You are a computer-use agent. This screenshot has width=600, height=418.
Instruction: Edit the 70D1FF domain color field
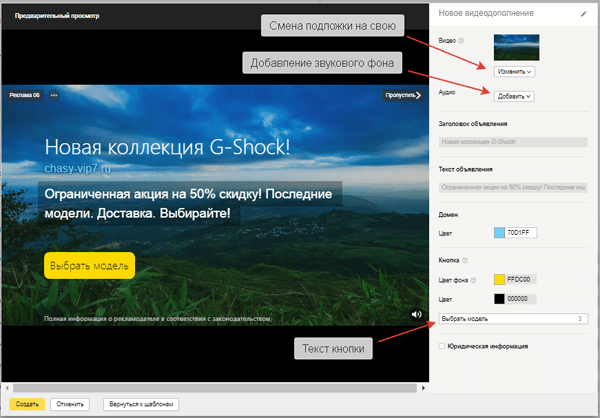tap(521, 233)
